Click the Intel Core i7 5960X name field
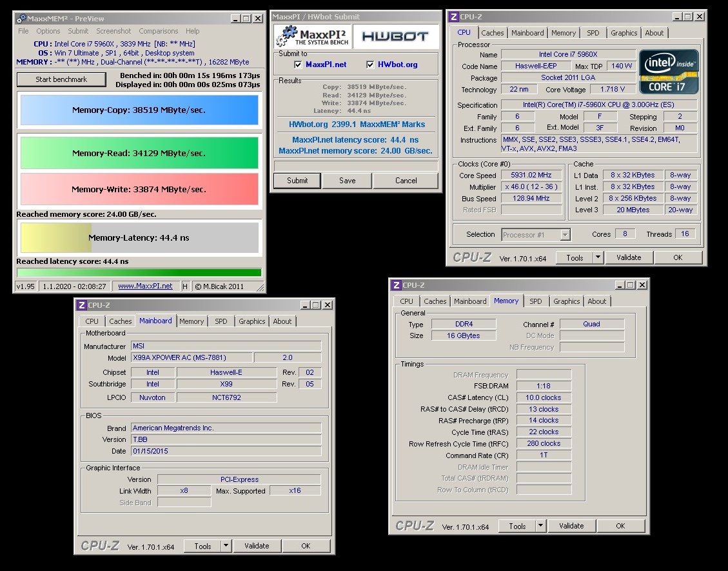The height and width of the screenshot is (571, 728). tap(568, 54)
